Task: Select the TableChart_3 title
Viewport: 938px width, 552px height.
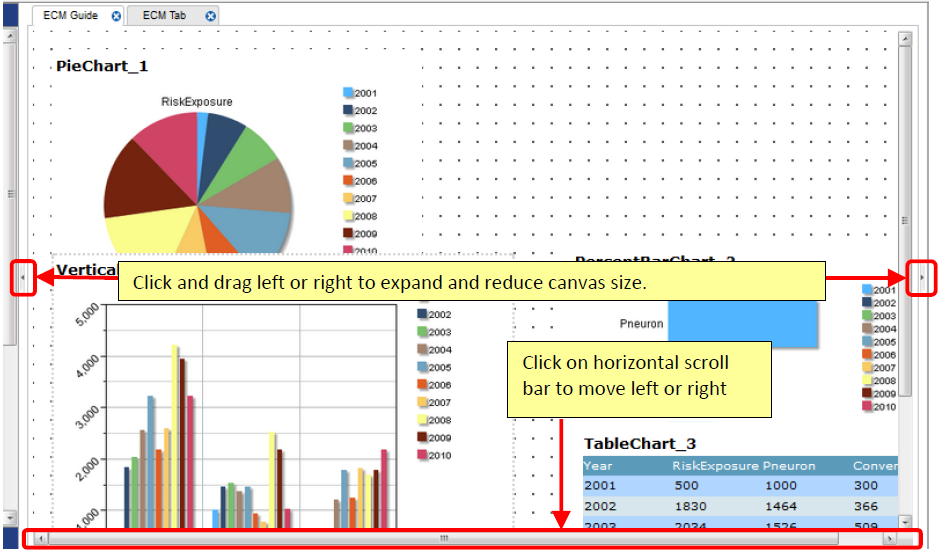Action: (640, 444)
